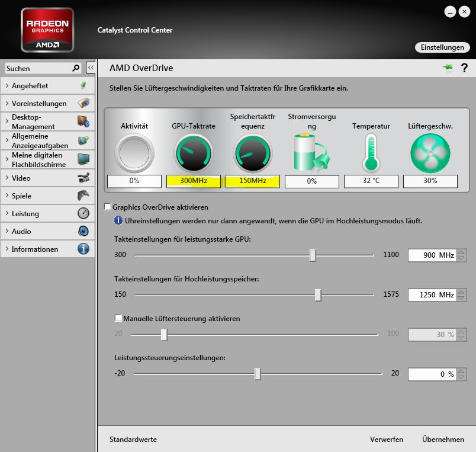Click the Voreinstellungen presets icon
Image resolution: width=476 pixels, height=452 pixels.
coord(83,103)
